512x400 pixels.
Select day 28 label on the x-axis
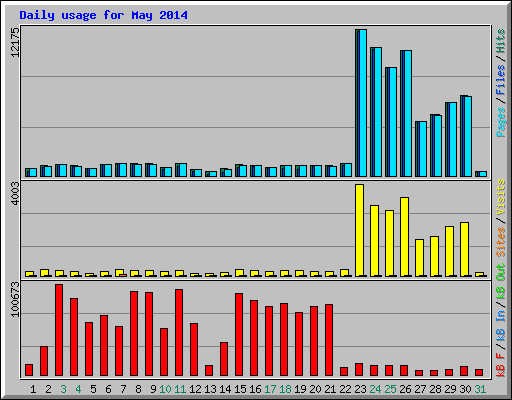pos(435,389)
